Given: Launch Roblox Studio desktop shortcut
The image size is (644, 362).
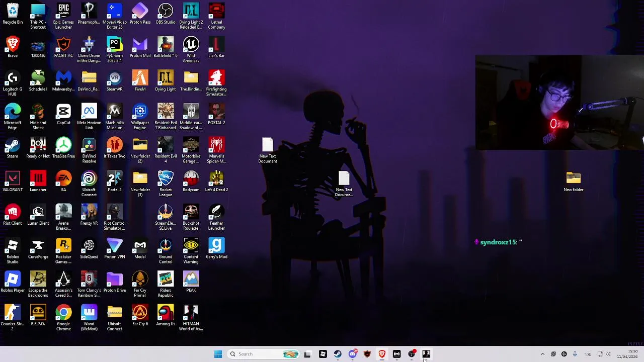Looking at the screenshot, I should 13,251.
